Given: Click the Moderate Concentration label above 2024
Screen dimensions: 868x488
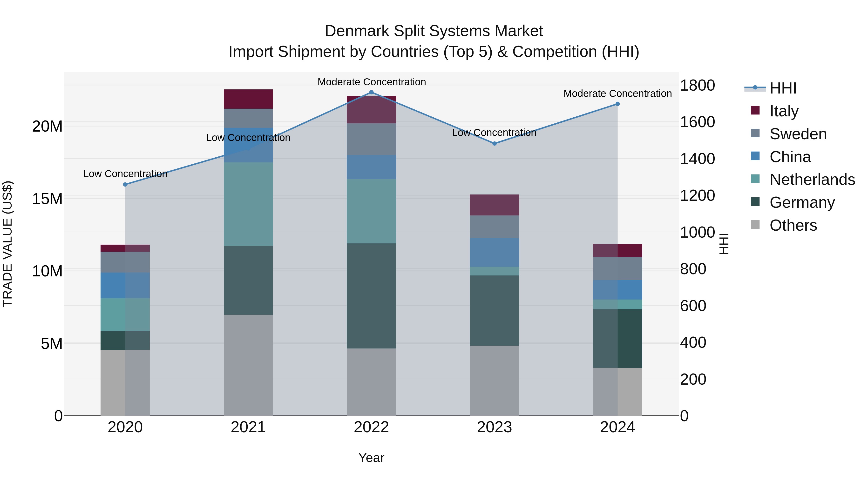Looking at the screenshot, I should 618,93.
